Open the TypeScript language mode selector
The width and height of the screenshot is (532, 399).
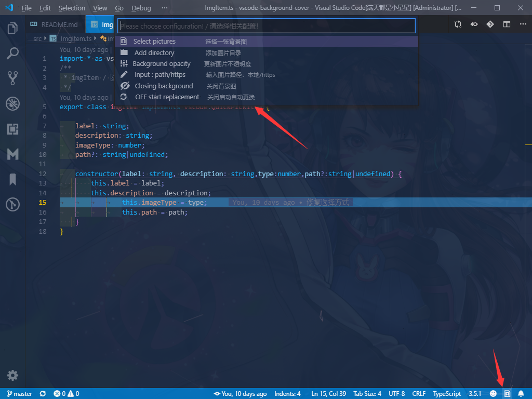(447, 394)
